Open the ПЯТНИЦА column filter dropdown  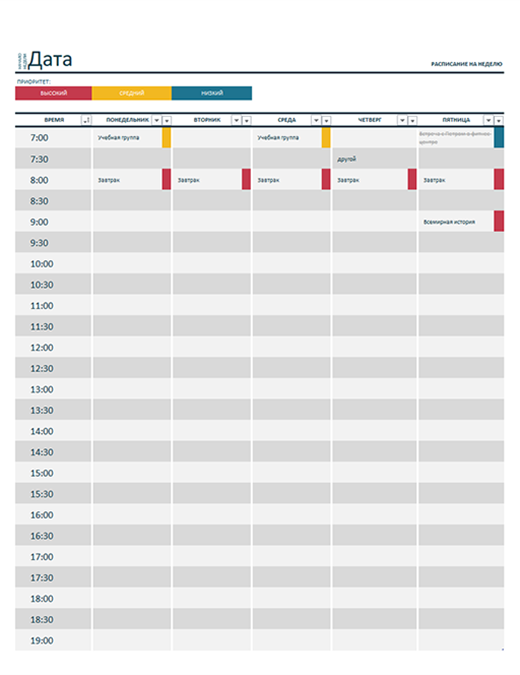(x=488, y=121)
